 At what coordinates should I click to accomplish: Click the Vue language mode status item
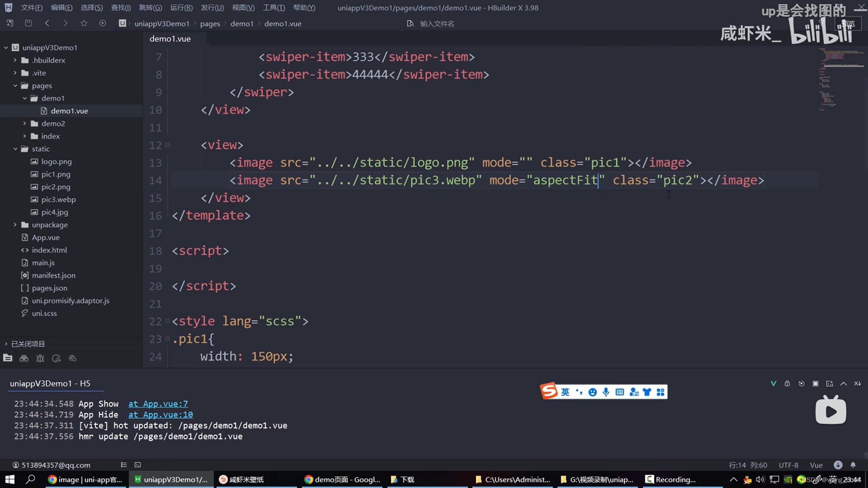pos(816,465)
